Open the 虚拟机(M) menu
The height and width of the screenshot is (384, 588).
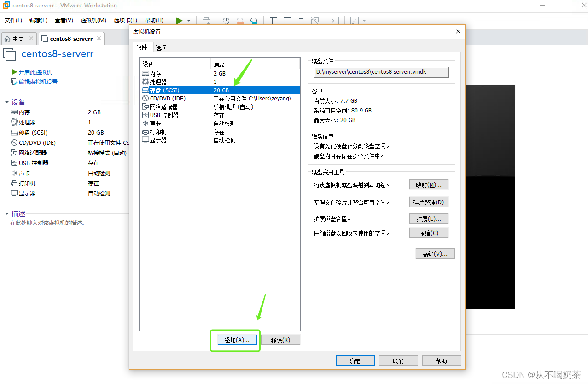93,20
